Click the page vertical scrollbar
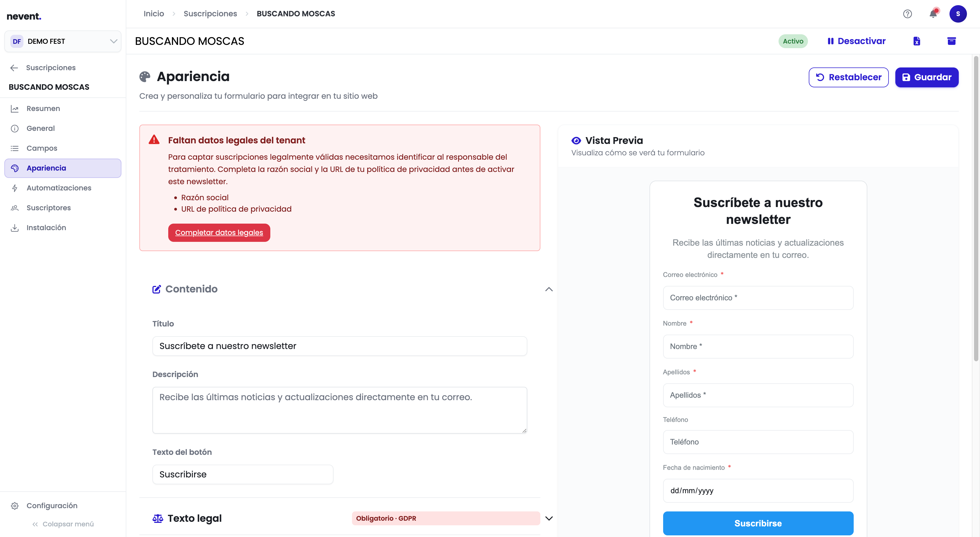The height and width of the screenshot is (537, 980). pyautogui.click(x=976, y=208)
